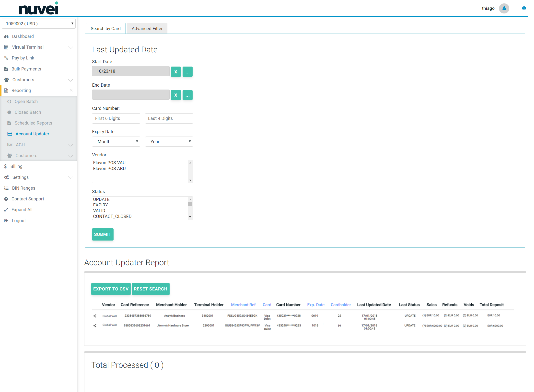This screenshot has width=534, height=392.
Task: Clear Start Date with the X button
Action: (x=175, y=72)
